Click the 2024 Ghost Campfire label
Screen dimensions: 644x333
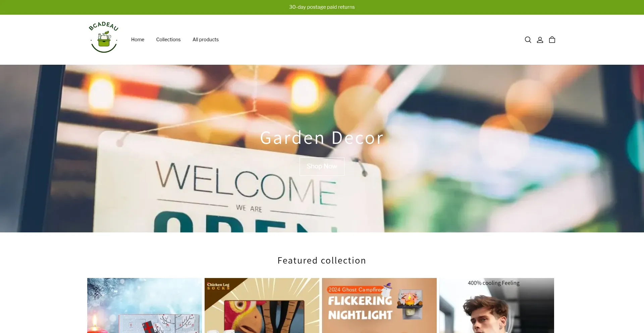[354, 289]
